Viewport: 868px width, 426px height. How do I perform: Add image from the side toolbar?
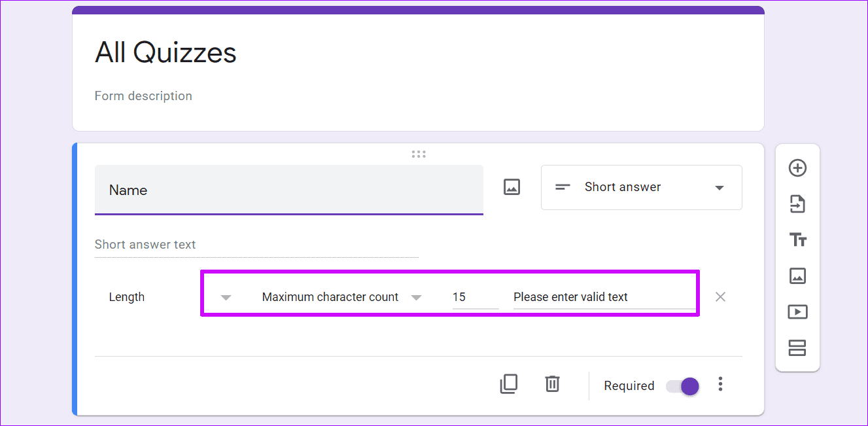click(797, 276)
